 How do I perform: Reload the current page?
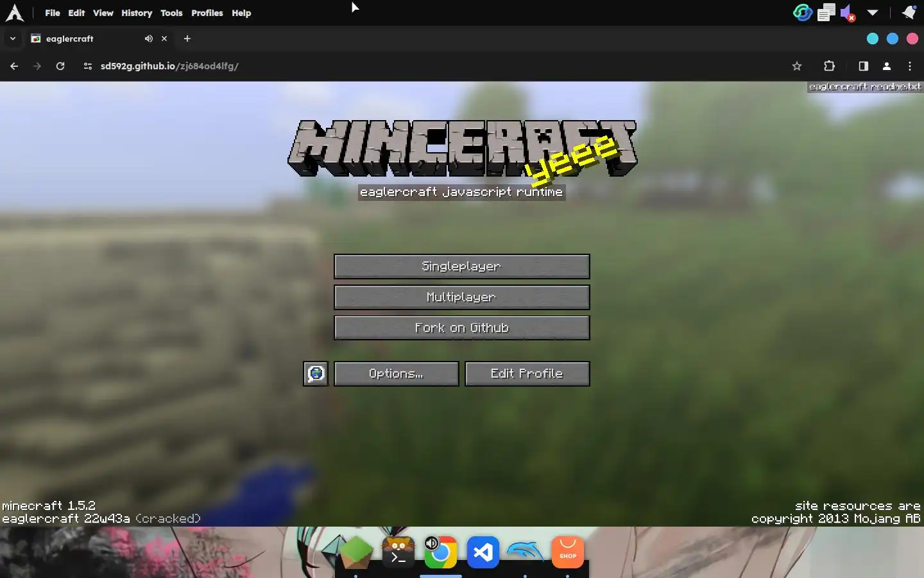(x=60, y=66)
